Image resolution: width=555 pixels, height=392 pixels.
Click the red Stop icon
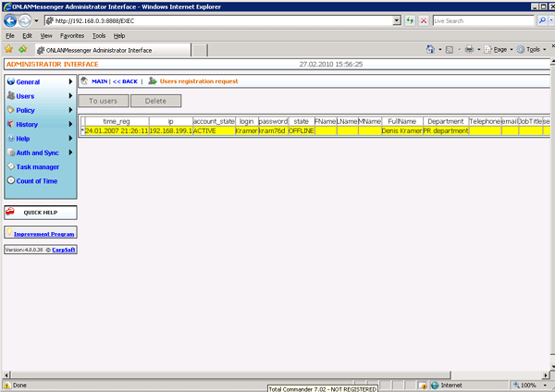(x=424, y=21)
